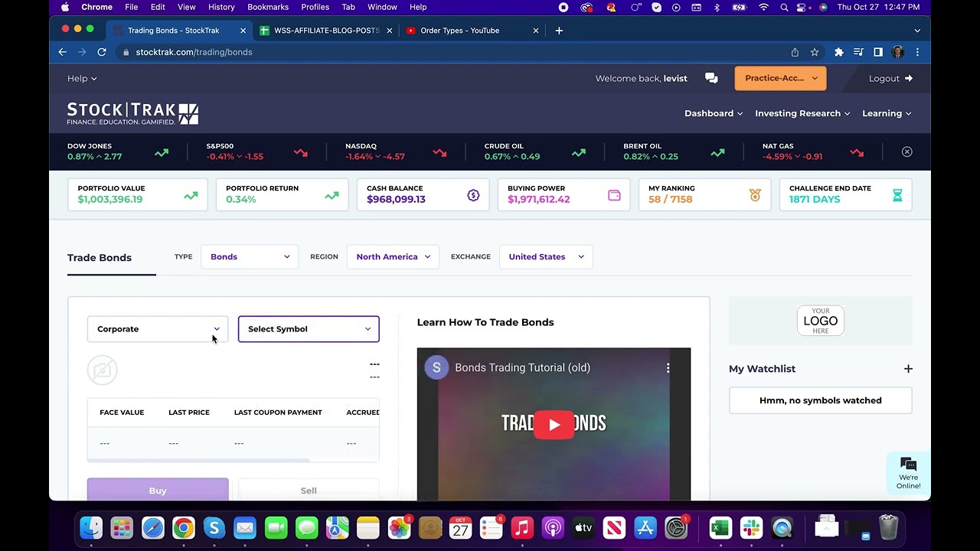Open the Region dropdown showing North America

[394, 256]
